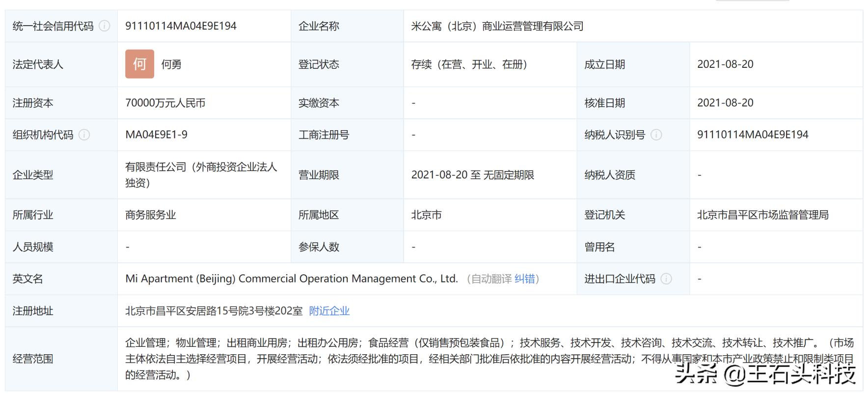Select 核准日期 value 2021-08-20
This screenshot has width=868, height=397.
click(x=725, y=103)
